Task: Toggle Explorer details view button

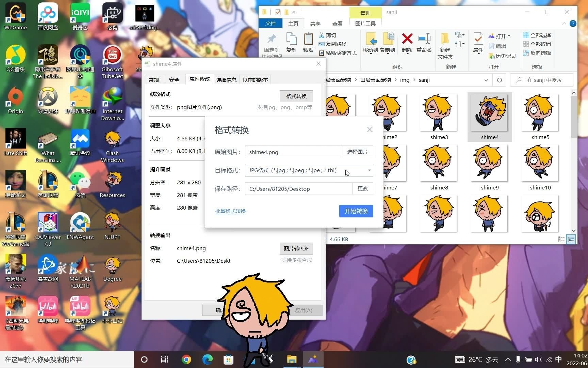Action: [x=561, y=239]
